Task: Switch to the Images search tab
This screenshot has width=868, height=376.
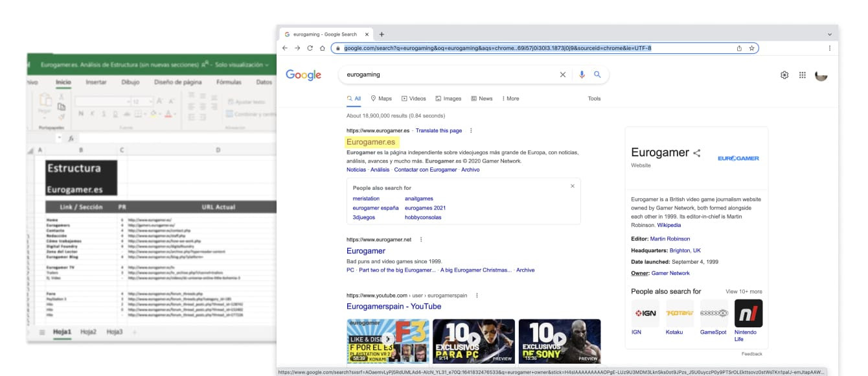Action: [448, 99]
